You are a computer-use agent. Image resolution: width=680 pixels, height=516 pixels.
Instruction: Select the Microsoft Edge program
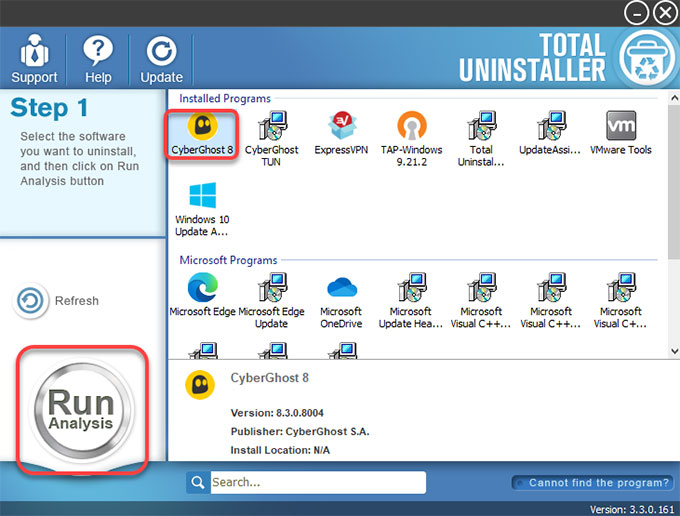203,295
